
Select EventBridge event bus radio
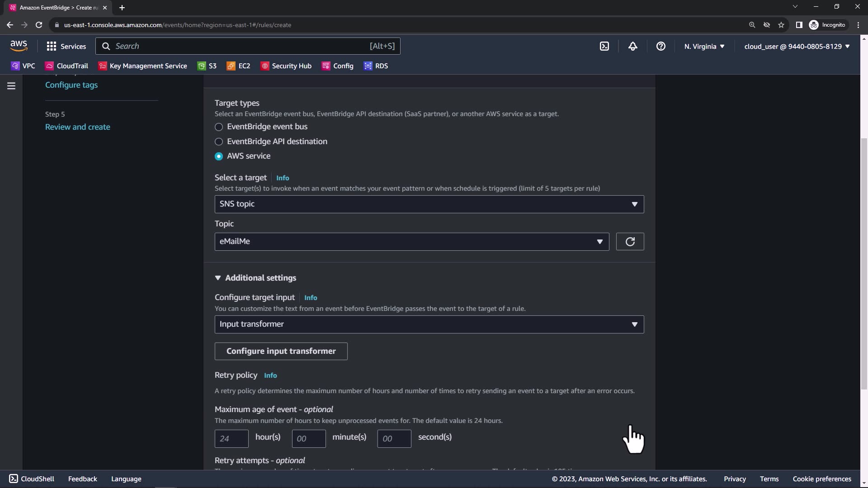coord(219,127)
